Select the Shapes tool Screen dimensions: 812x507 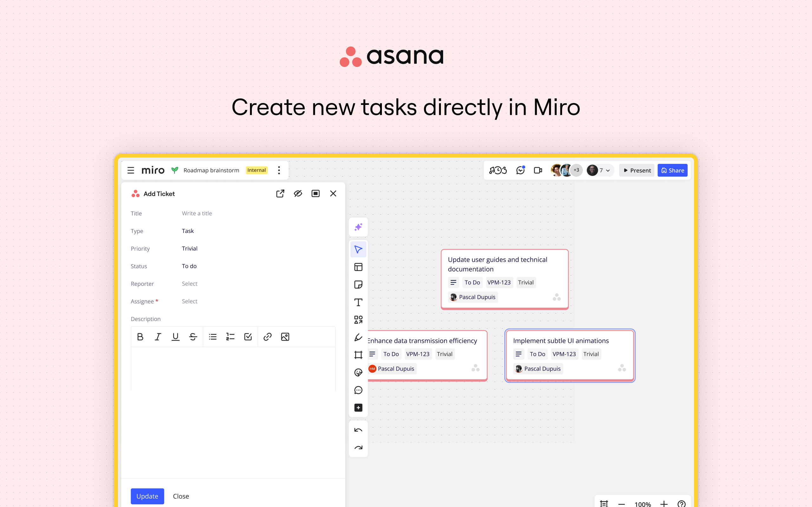[x=358, y=319]
